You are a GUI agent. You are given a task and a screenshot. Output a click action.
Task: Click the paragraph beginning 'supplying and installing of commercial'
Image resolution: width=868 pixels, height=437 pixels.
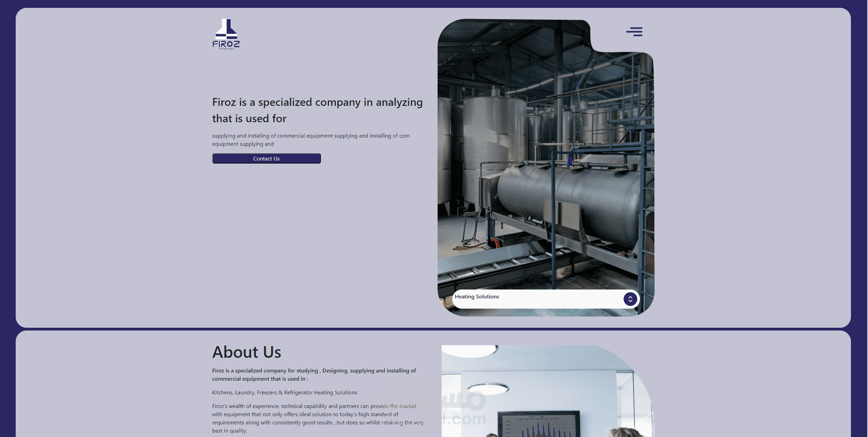pos(311,140)
